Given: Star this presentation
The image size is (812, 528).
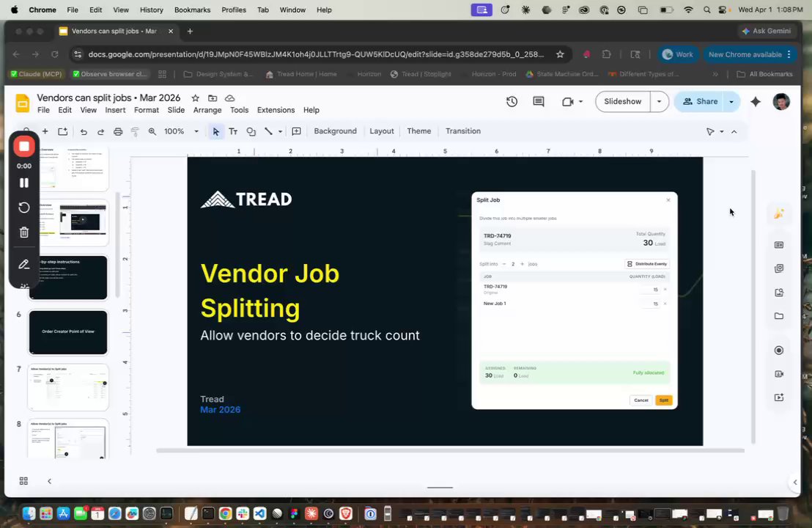Looking at the screenshot, I should pos(195,98).
